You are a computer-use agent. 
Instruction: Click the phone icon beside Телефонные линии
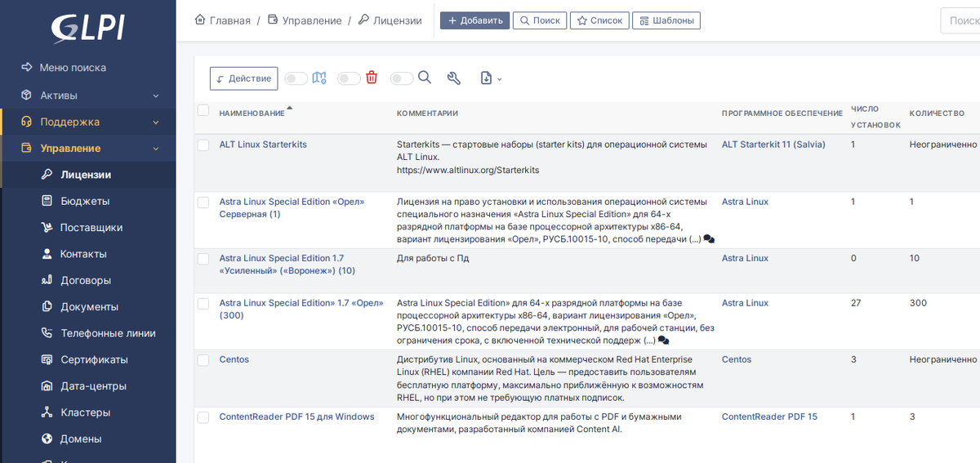[x=47, y=333]
